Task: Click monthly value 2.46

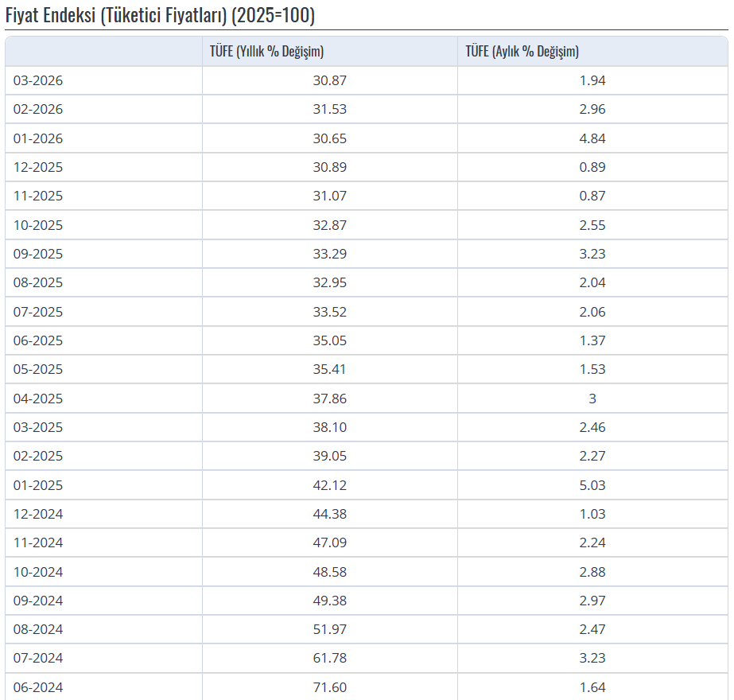Action: point(592,427)
